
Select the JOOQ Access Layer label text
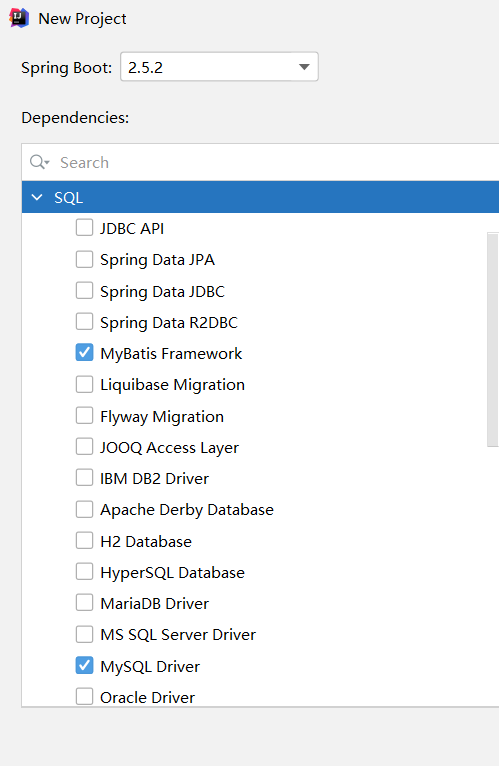tap(170, 448)
